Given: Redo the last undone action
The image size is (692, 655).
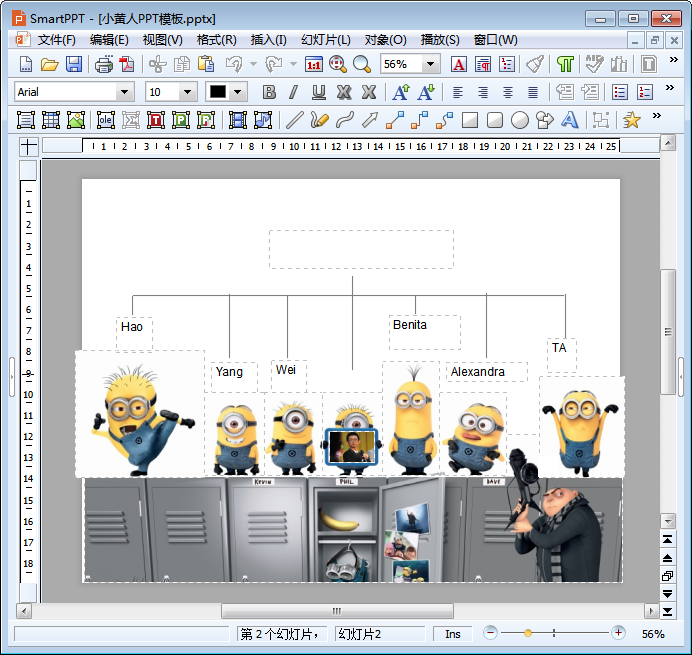Looking at the screenshot, I should 274,64.
